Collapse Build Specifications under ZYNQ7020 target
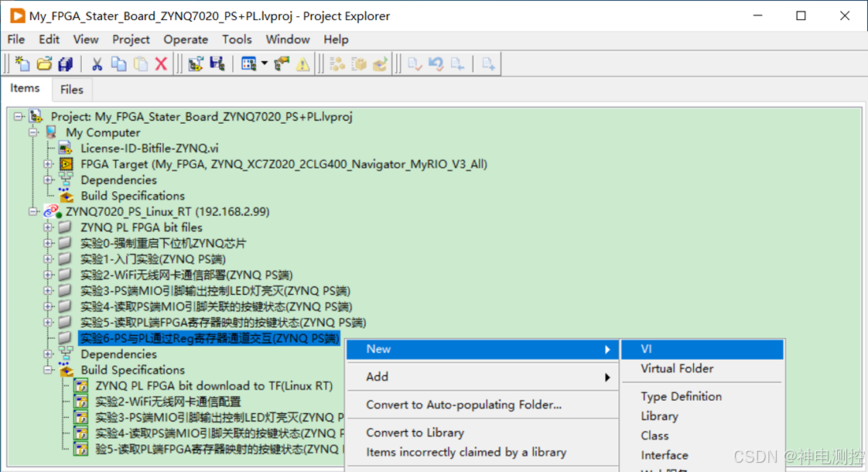 click(x=48, y=370)
